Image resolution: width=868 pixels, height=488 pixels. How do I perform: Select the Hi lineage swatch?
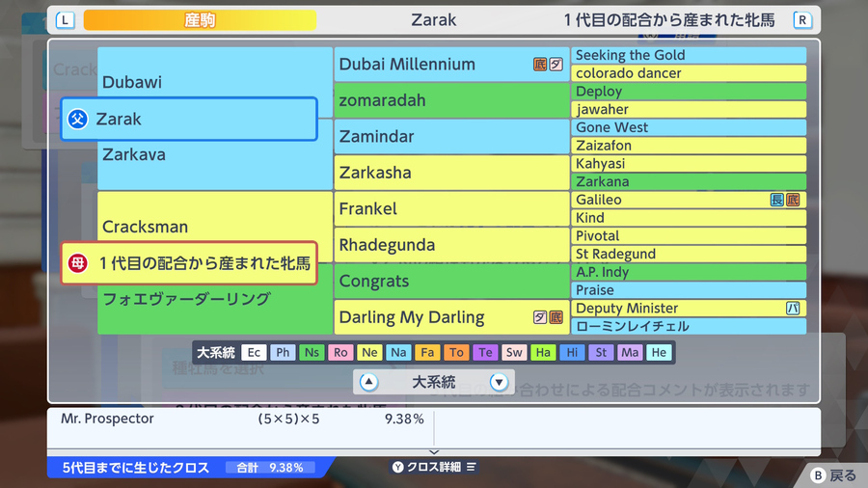point(572,352)
